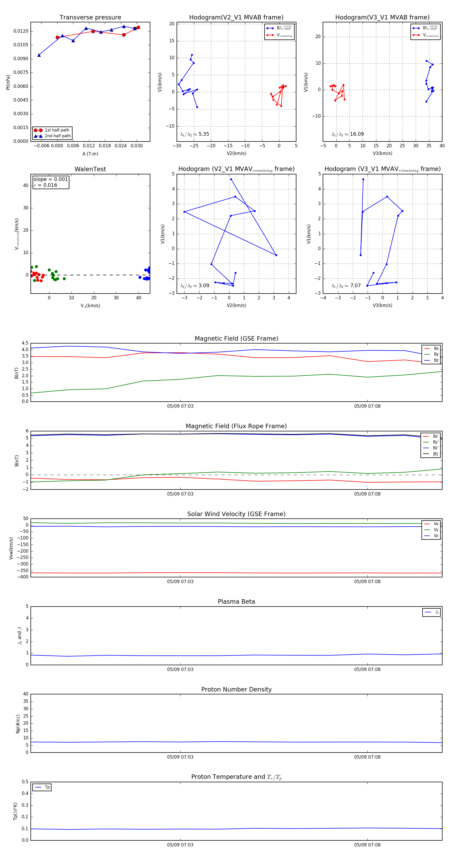Viewport: 473px width, 868px height.
Task: Select the 'Tp' legend entry in temperature plot
Action: (42, 788)
